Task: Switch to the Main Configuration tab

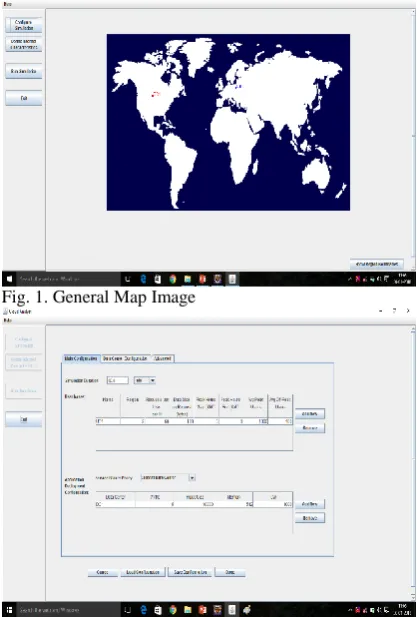Action: pyautogui.click(x=81, y=358)
